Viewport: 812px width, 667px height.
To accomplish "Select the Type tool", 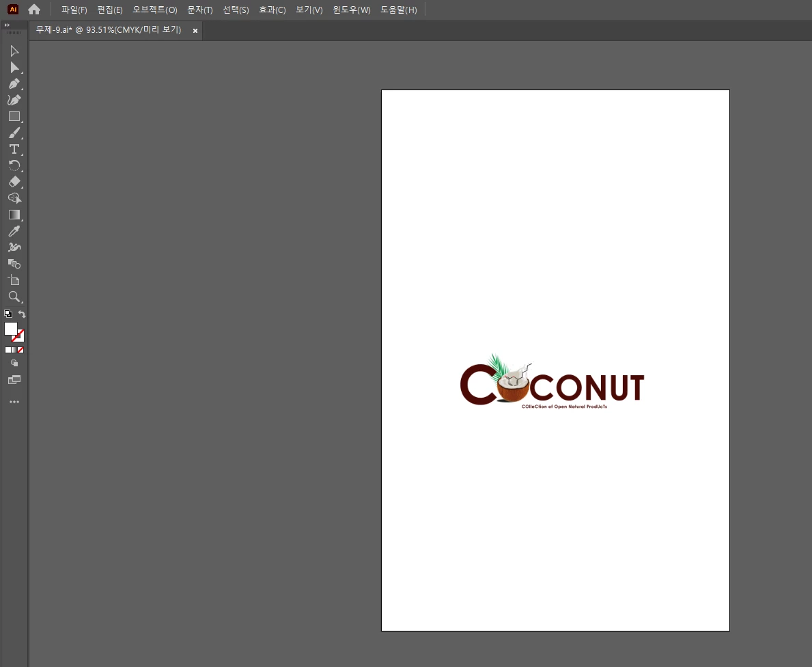I will click(14, 149).
